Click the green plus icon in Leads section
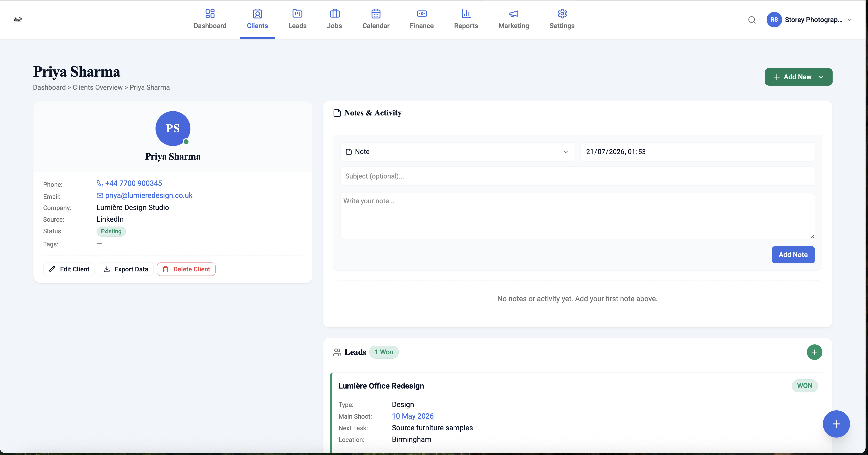 814,352
